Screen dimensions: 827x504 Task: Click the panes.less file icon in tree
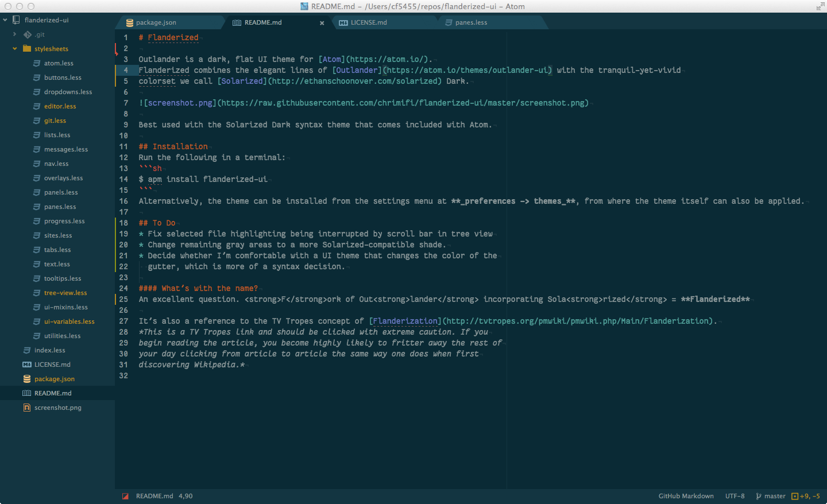(x=37, y=207)
